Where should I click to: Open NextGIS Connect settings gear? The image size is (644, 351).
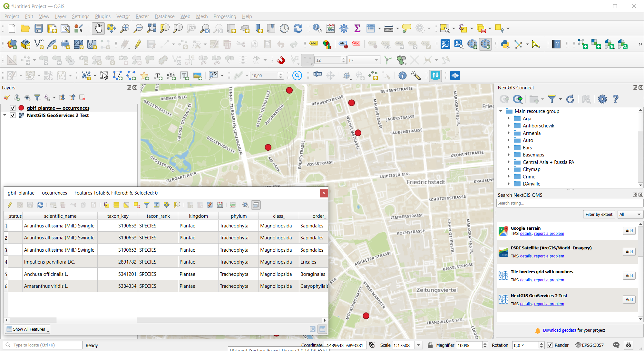(602, 99)
